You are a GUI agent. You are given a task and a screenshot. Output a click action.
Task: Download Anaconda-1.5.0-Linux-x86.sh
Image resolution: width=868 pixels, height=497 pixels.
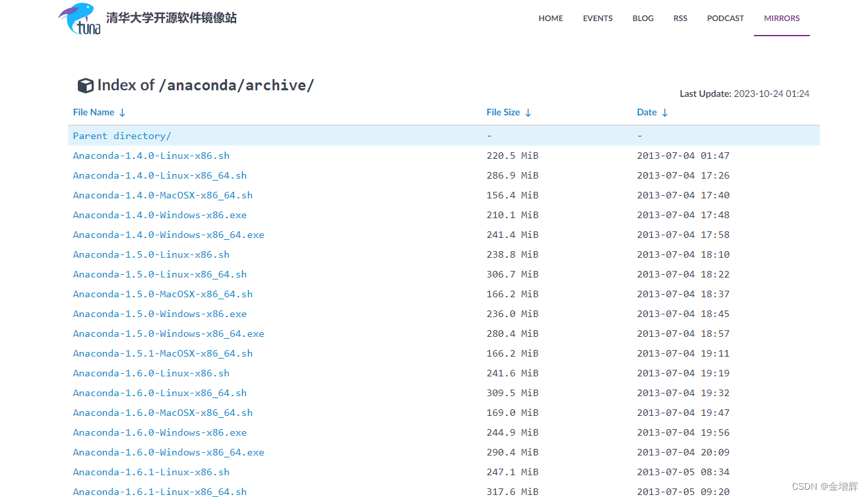[151, 254]
